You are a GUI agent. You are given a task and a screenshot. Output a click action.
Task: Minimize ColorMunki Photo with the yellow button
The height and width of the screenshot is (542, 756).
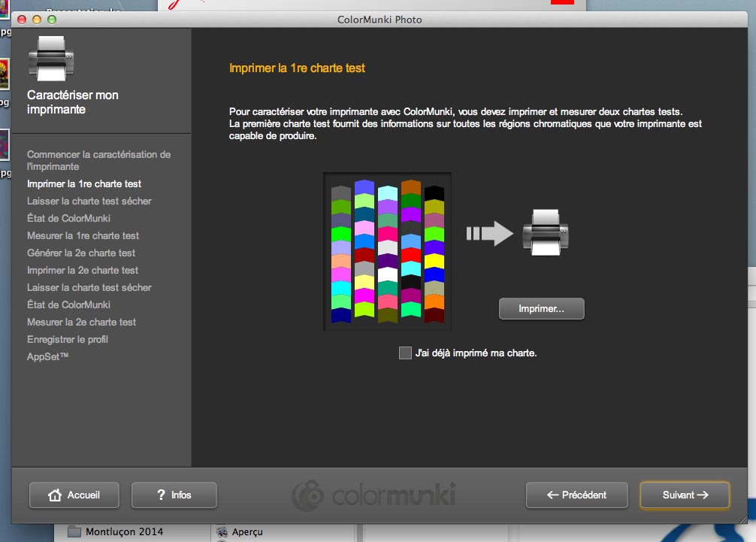[x=37, y=20]
